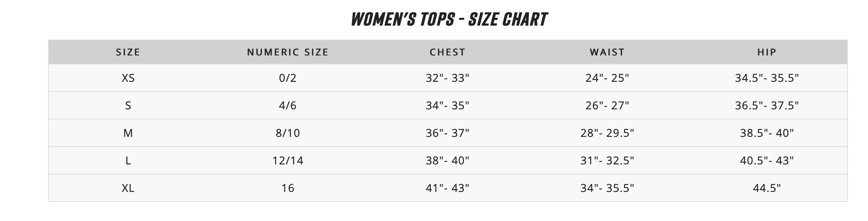Select the XL size row label
Viewport: 868px width, 221px height.
pyautogui.click(x=128, y=188)
